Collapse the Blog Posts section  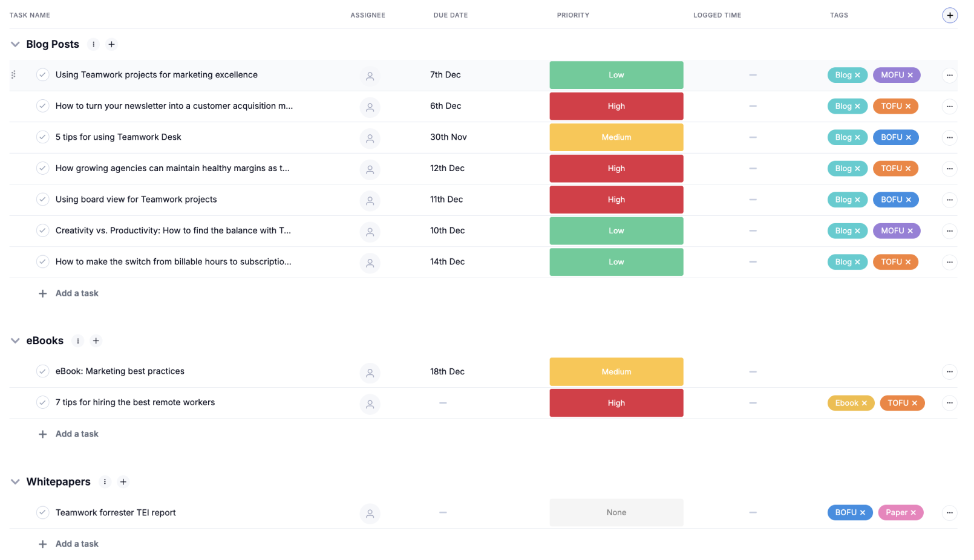(x=15, y=44)
